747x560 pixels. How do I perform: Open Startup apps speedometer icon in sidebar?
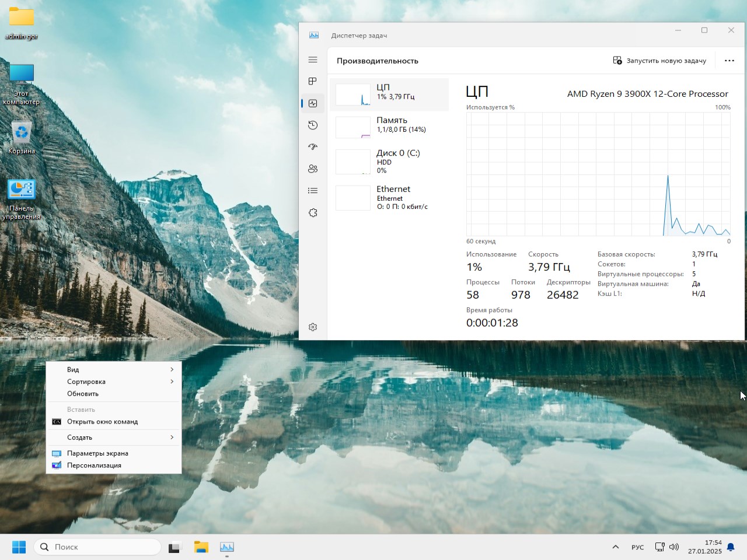tap(313, 146)
